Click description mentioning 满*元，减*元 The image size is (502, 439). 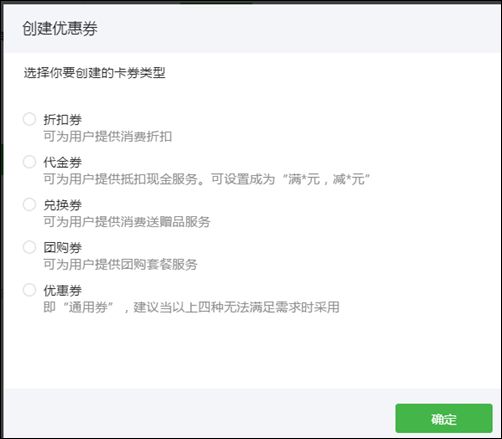(207, 179)
